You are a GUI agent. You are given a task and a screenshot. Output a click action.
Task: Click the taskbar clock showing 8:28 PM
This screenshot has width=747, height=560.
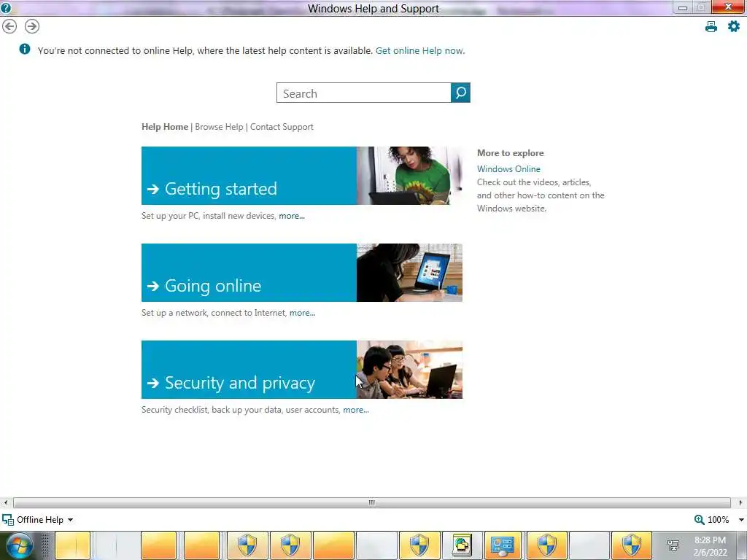710,546
